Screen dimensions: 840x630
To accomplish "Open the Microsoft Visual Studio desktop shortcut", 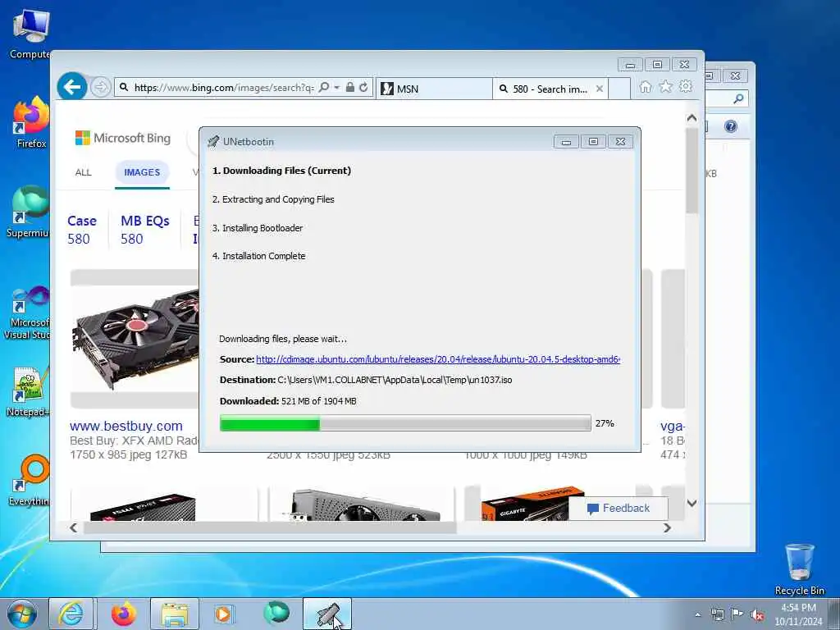I will pyautogui.click(x=28, y=313).
